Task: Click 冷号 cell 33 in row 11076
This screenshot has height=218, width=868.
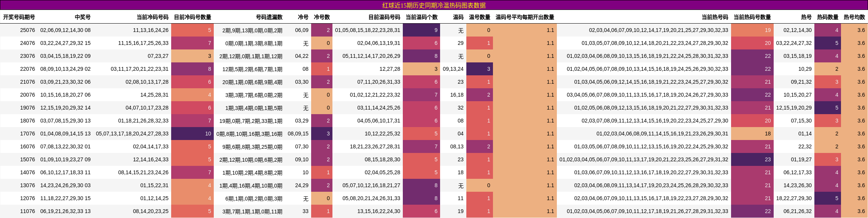Action: pyautogui.click(x=305, y=211)
